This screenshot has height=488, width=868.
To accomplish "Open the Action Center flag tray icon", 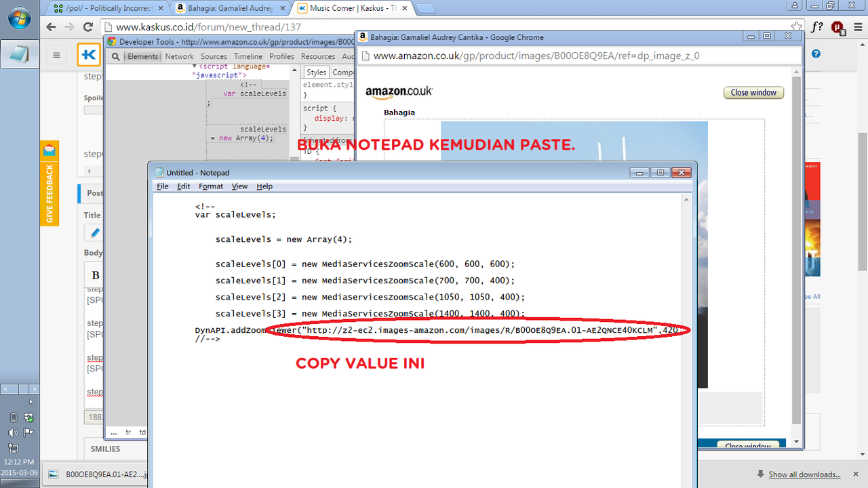I will pos(28,432).
